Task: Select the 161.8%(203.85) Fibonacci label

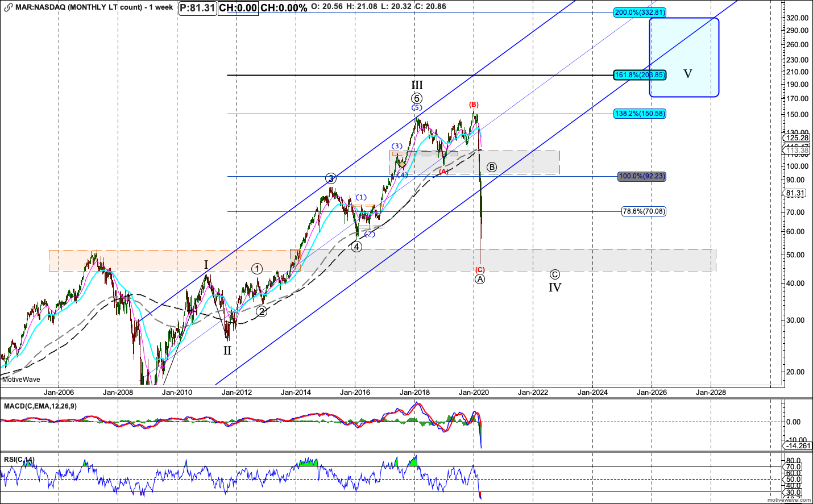Action: click(640, 75)
